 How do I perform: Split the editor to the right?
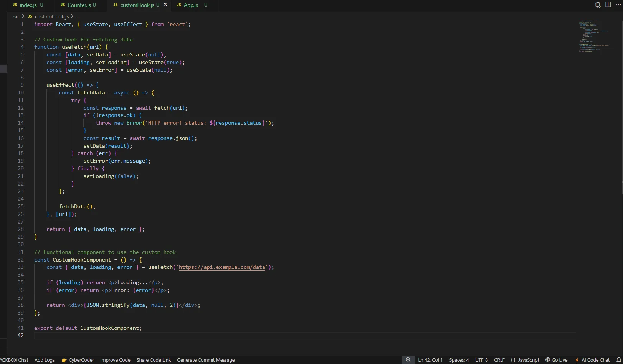point(608,5)
